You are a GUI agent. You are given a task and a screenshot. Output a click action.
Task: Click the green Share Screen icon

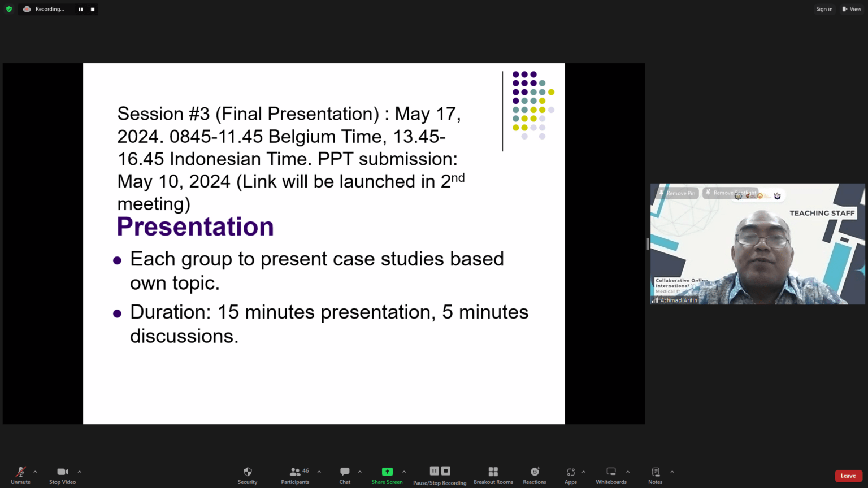[387, 472]
